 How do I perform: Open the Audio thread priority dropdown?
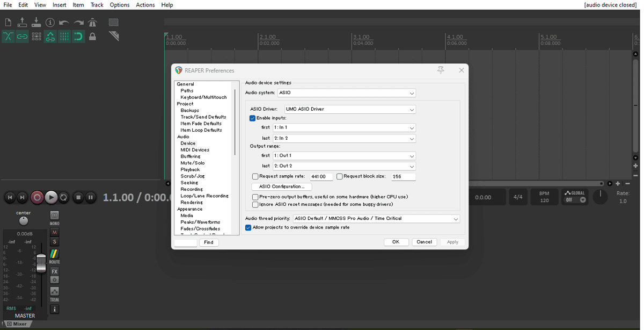(x=376, y=219)
